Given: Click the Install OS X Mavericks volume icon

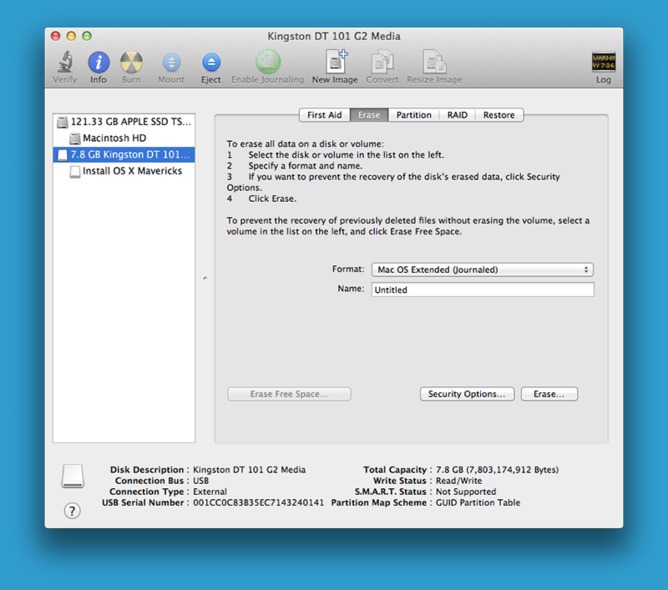Looking at the screenshot, I should coord(75,172).
